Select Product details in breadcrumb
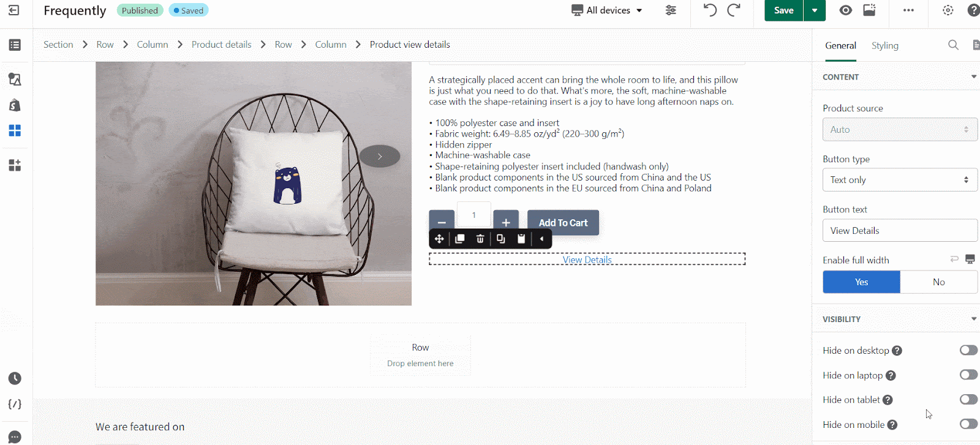 [221, 45]
